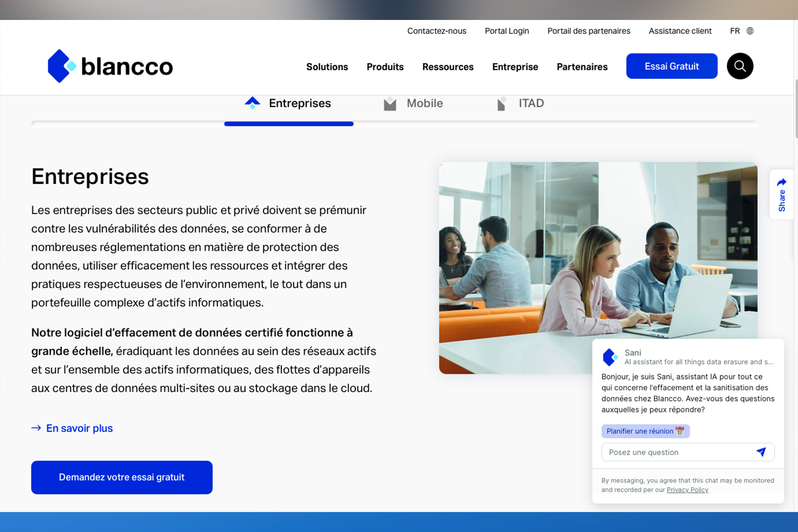This screenshot has width=798, height=532.
Task: Click the Mobile tab icon
Action: (390, 103)
